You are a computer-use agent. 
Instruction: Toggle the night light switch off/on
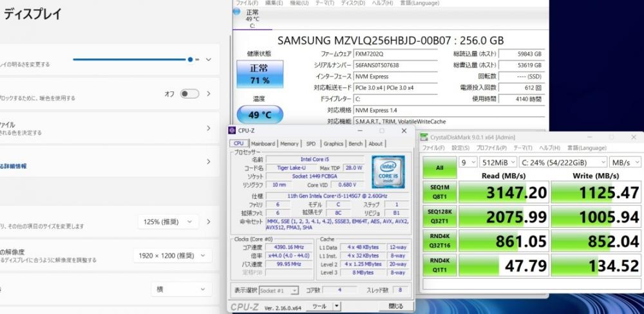[190, 93]
